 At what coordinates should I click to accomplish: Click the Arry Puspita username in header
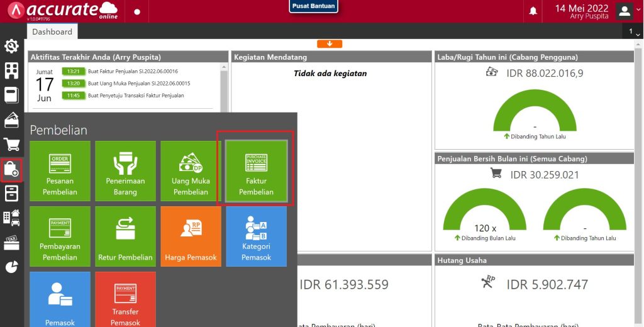[x=589, y=16]
